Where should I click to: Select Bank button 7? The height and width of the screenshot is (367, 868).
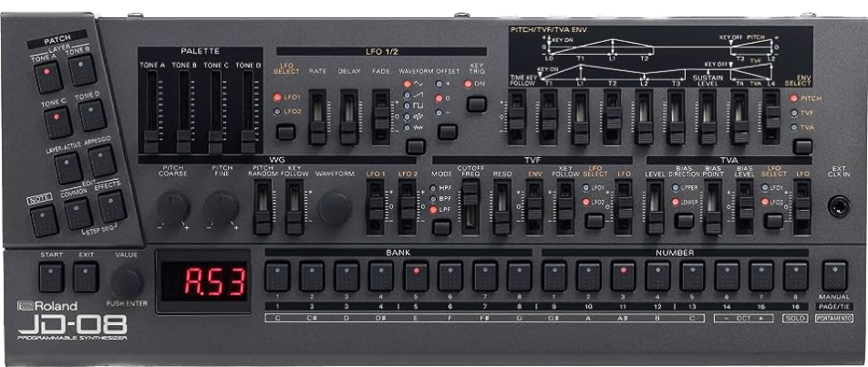coord(485,277)
